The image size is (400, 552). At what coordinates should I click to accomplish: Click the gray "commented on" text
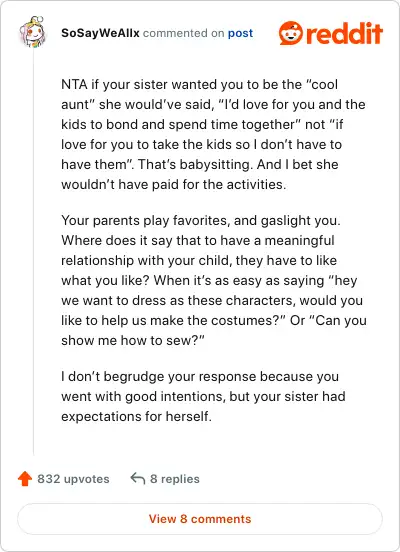(183, 33)
